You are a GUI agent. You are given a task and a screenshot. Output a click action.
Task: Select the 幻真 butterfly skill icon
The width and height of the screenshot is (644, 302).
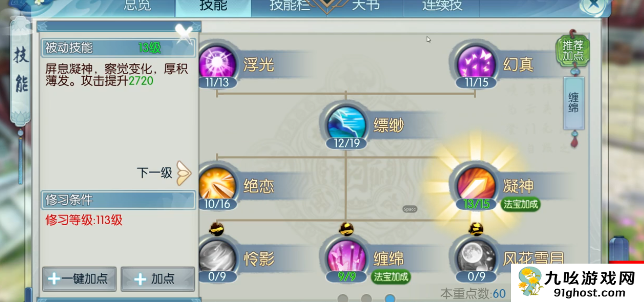point(476,64)
